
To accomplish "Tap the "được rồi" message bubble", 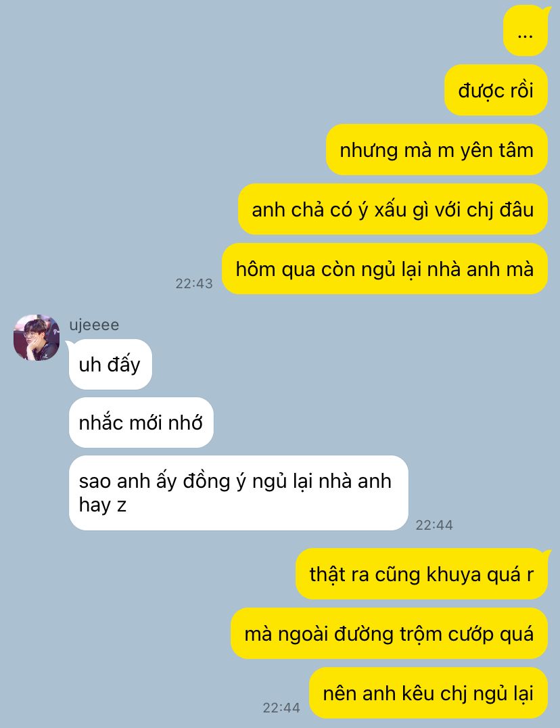I will pos(496,90).
